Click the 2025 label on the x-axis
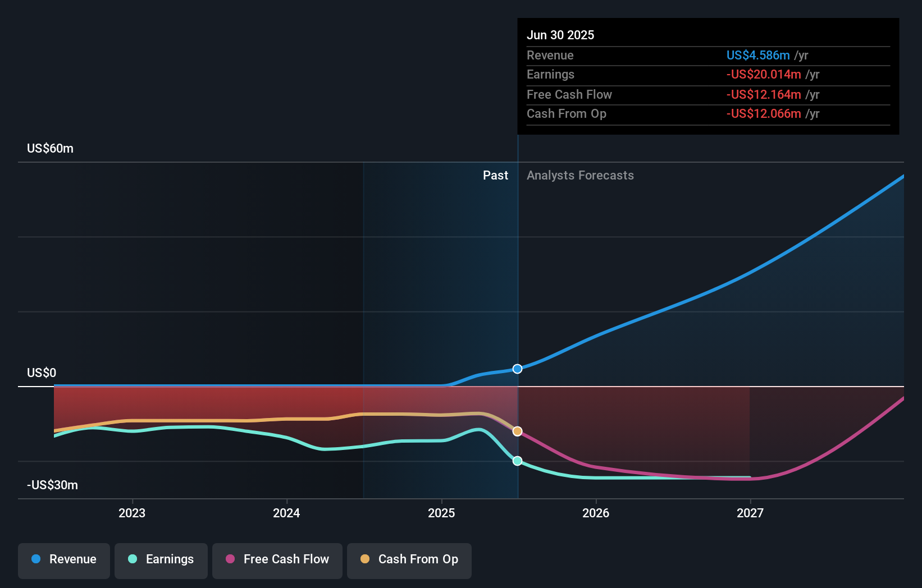Screen dimensions: 922x588 pyautogui.click(x=441, y=512)
